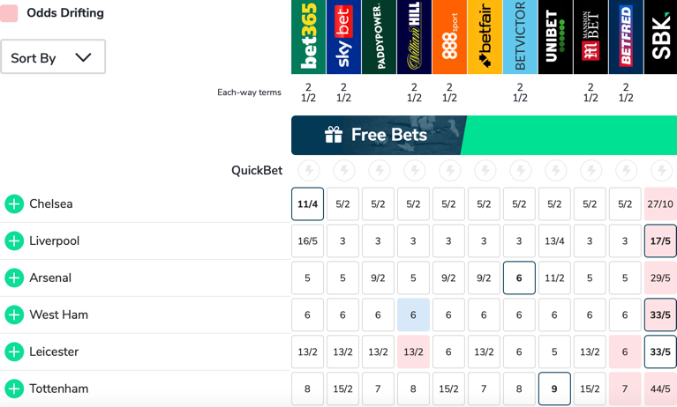Viewport: 677px width, 407px height.
Task: Expand Tottenham row with plus icon
Action: pos(14,388)
